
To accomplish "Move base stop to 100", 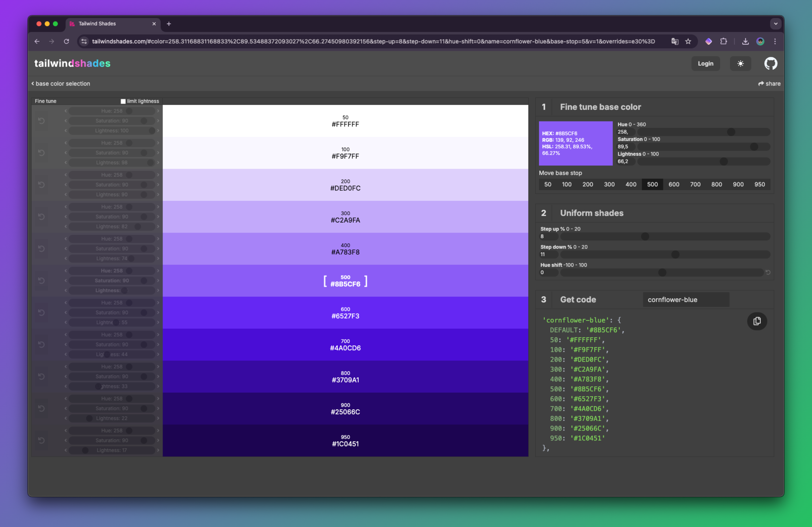I will tap(566, 184).
